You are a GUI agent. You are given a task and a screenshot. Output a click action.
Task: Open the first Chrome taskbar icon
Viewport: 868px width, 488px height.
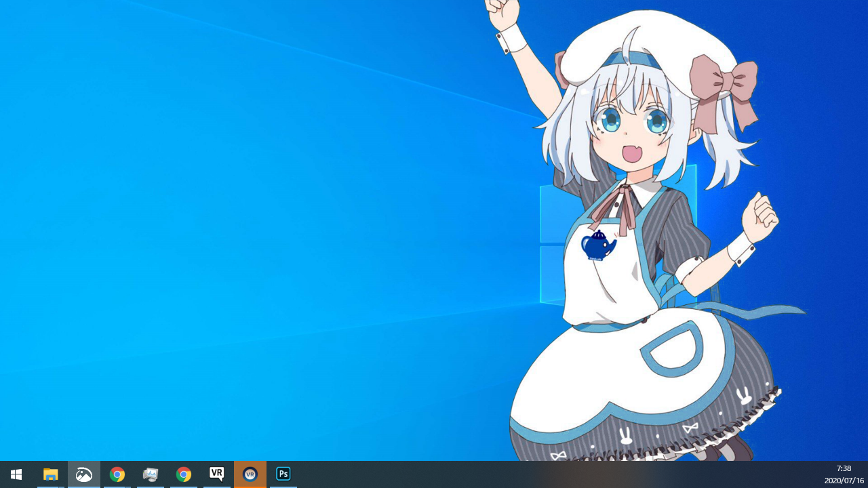(117, 474)
